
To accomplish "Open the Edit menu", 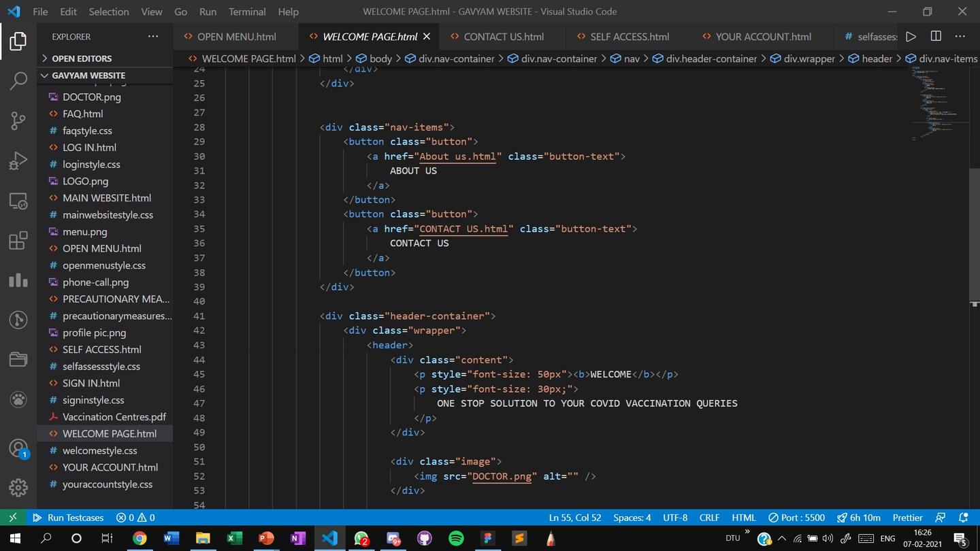I will coord(68,12).
